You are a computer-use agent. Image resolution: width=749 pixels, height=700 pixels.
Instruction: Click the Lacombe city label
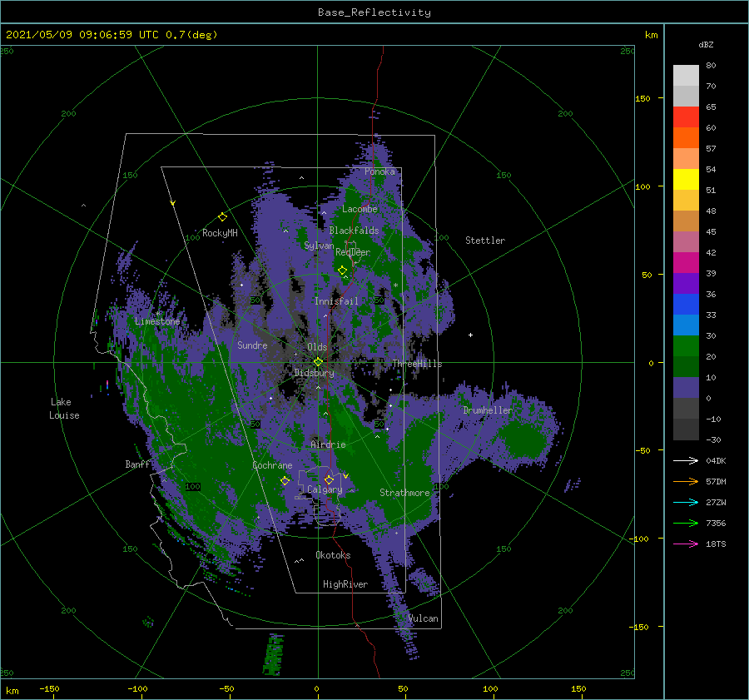click(x=360, y=209)
